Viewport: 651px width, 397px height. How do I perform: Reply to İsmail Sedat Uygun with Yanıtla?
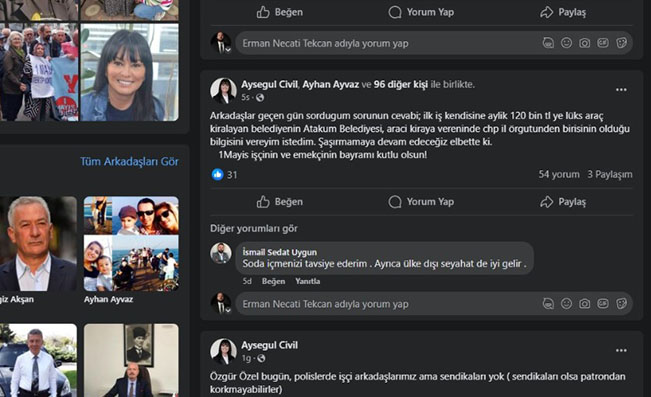[308, 281]
